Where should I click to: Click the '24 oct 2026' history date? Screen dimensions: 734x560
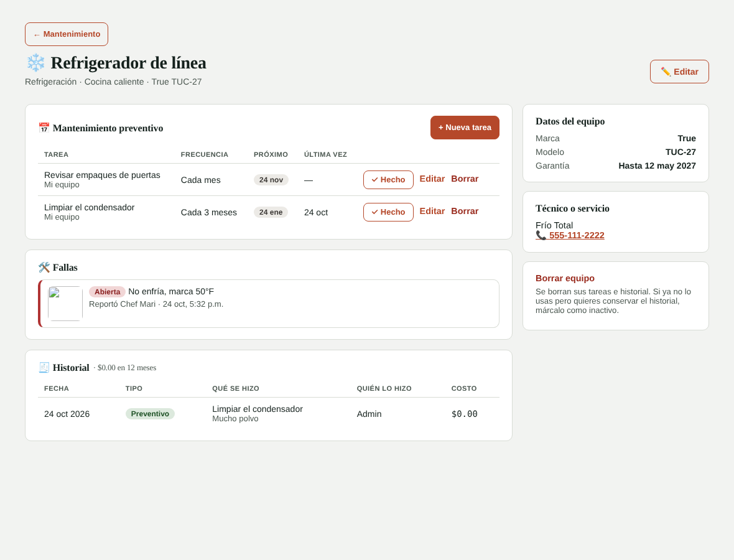67,414
